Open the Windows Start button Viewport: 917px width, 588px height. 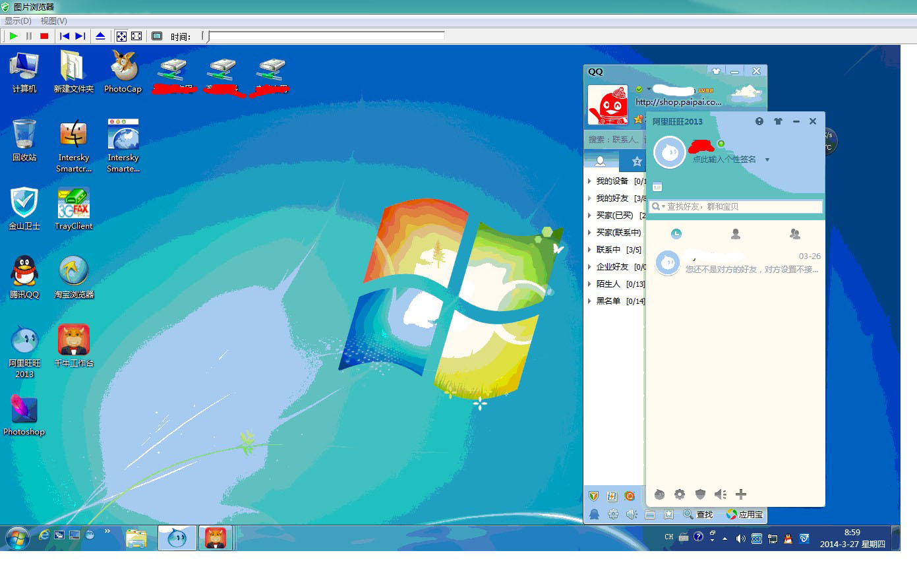point(17,537)
